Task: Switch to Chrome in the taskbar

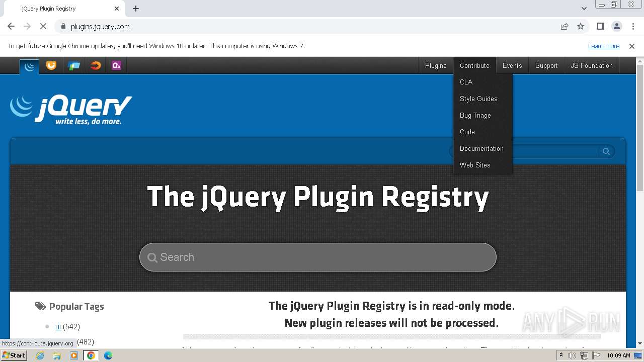Action: pos(91,355)
